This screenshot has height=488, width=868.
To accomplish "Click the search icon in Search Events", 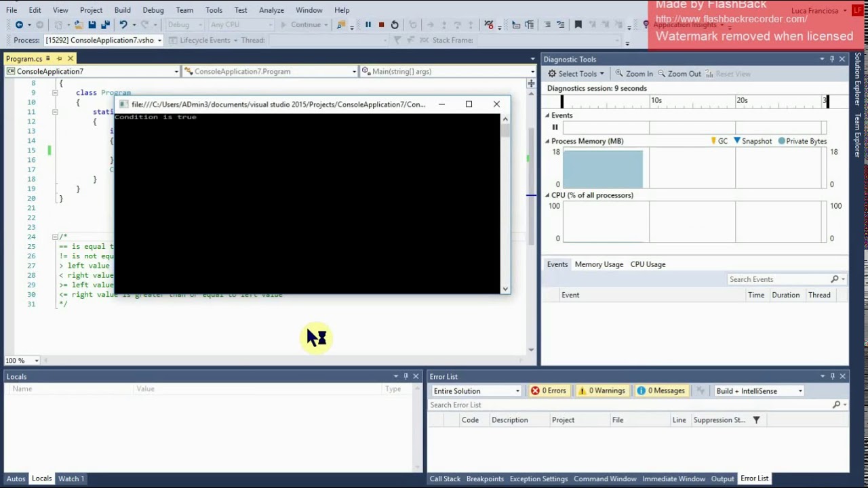I will coord(835,279).
